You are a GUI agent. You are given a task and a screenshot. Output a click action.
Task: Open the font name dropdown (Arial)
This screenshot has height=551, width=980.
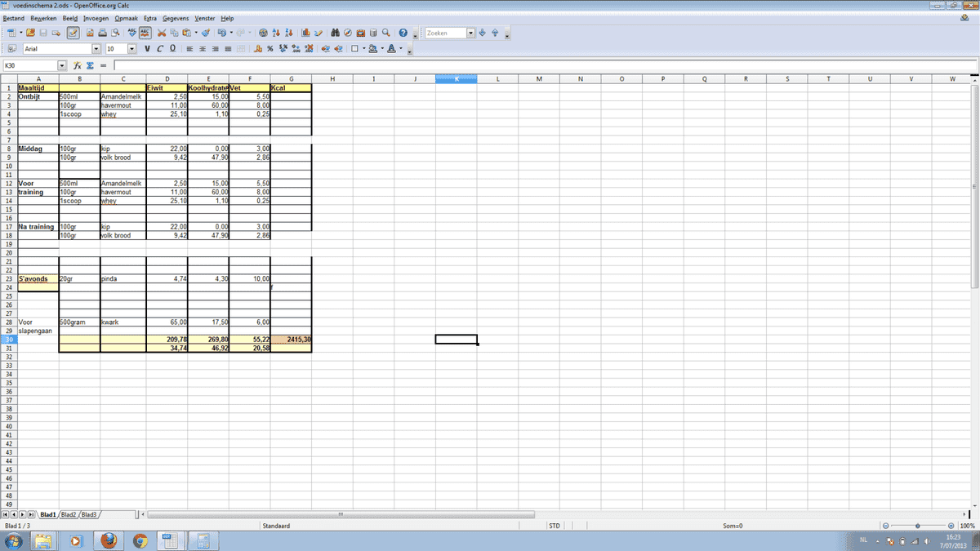pos(96,49)
